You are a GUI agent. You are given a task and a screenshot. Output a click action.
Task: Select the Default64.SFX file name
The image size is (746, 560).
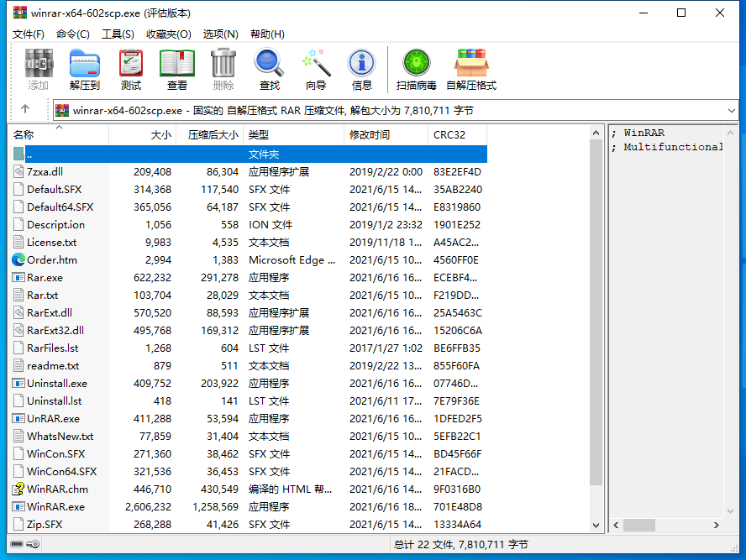click(60, 207)
